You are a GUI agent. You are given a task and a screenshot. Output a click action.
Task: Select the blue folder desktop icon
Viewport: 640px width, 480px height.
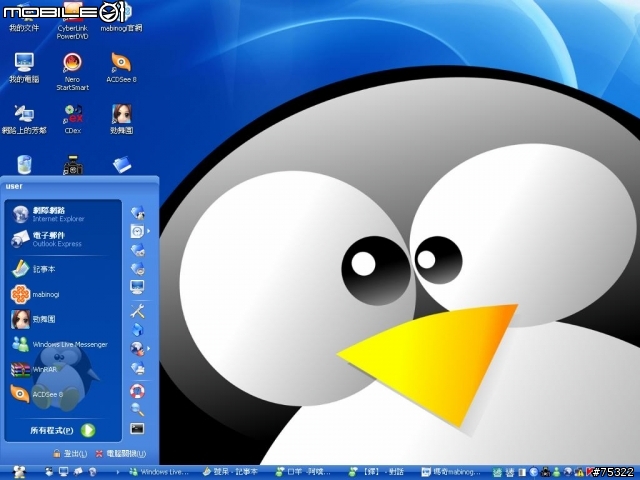pyautogui.click(x=122, y=164)
